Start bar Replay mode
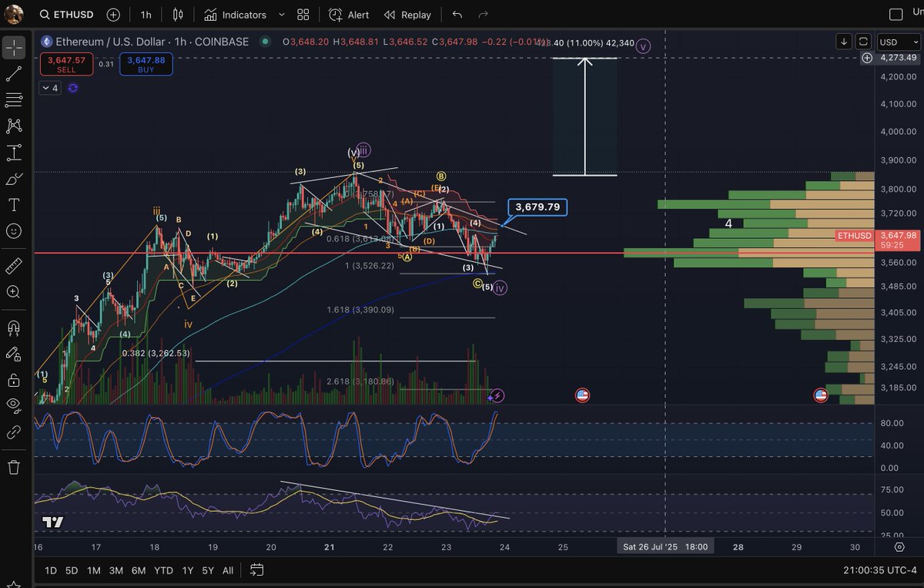Screen dimensions: 924x588 click(x=407, y=15)
